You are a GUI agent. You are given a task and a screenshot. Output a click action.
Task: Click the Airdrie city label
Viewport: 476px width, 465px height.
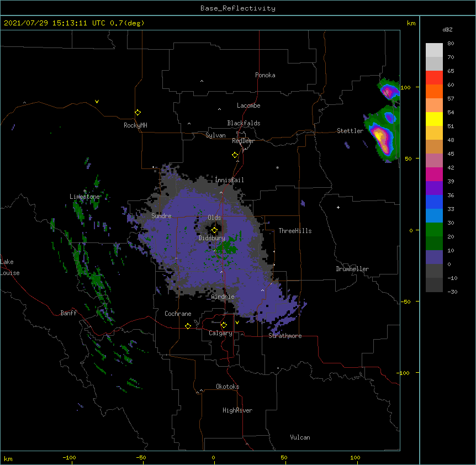click(223, 297)
